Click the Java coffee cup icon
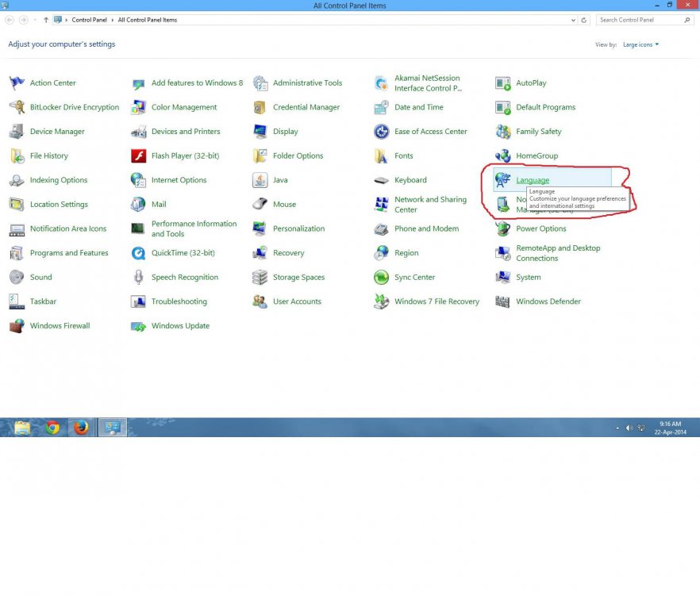Screen dimensions: 700x595 pos(260,180)
